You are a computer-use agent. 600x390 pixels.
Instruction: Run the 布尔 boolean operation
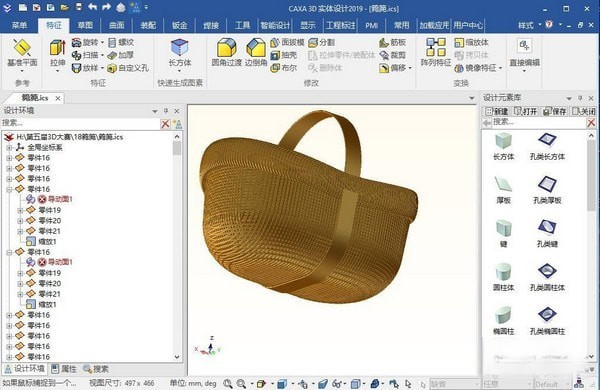(x=284, y=68)
